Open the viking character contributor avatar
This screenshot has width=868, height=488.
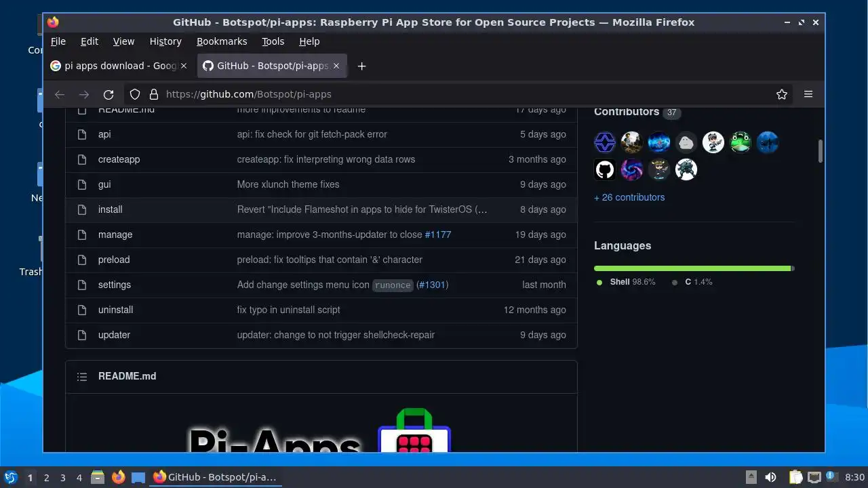[x=659, y=169]
